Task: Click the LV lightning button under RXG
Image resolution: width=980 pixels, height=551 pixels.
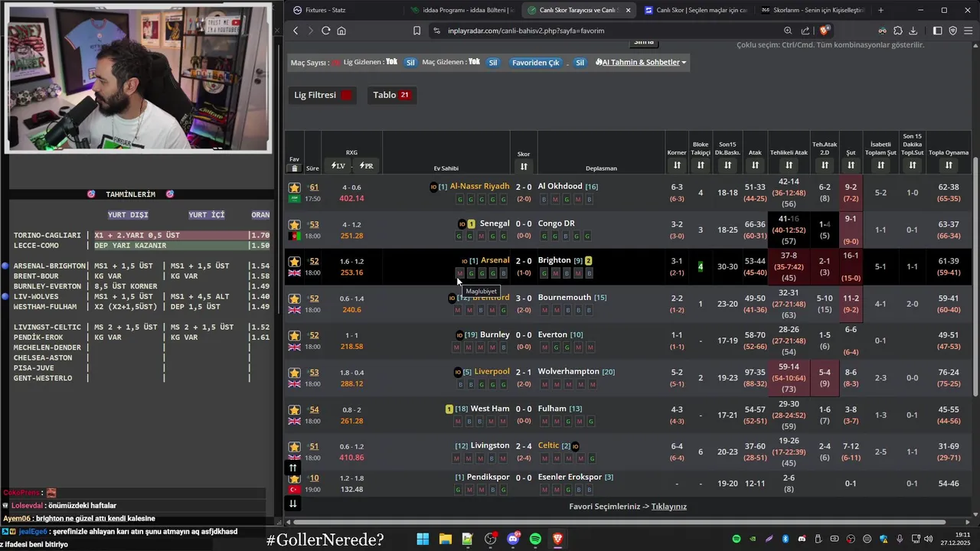Action: pos(338,165)
